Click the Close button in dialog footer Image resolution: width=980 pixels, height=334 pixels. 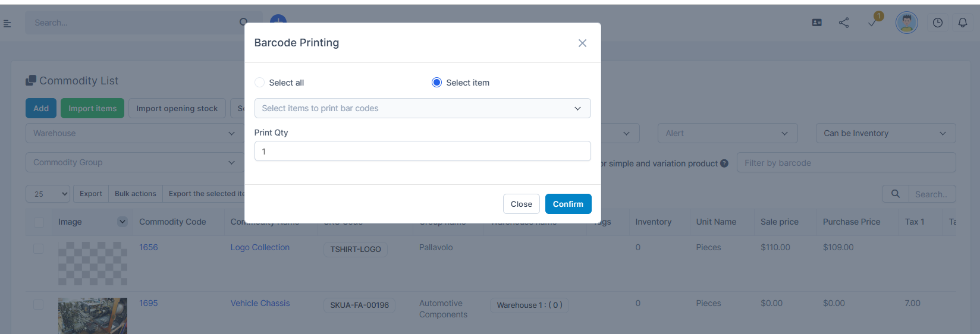(521, 204)
